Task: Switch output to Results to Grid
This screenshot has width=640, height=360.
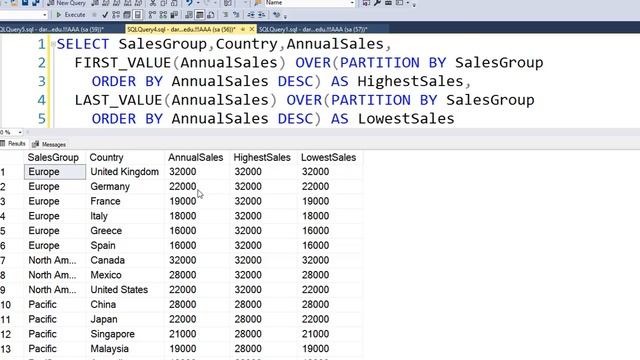Action: click(x=200, y=15)
